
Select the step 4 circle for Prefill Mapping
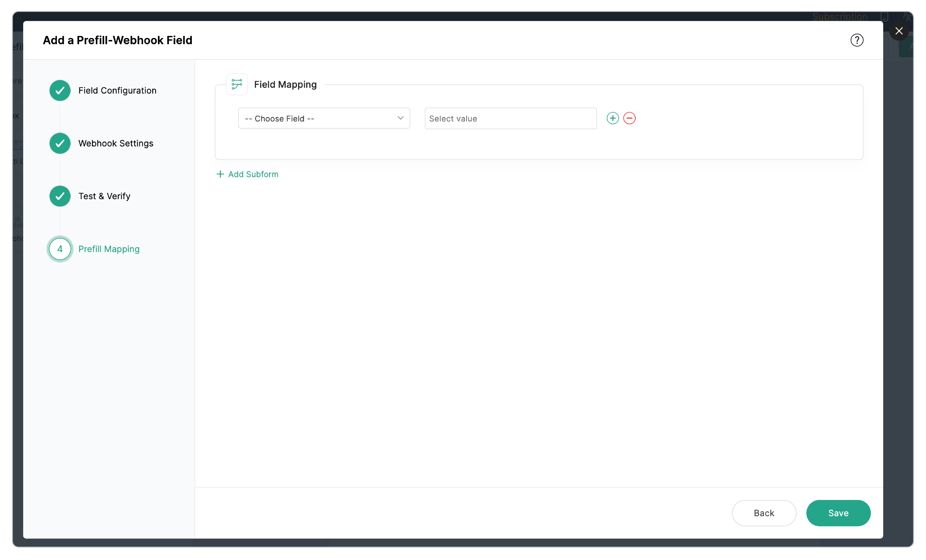click(x=60, y=249)
